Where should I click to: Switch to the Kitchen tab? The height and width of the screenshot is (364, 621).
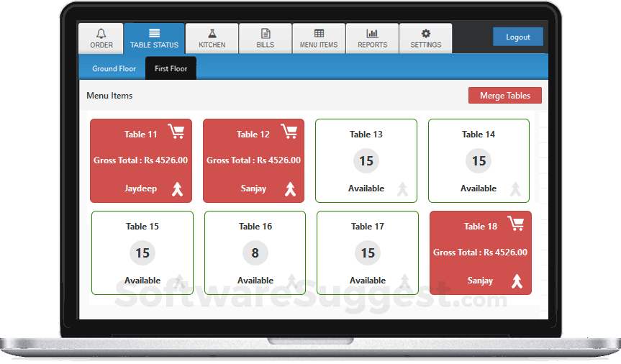212,38
